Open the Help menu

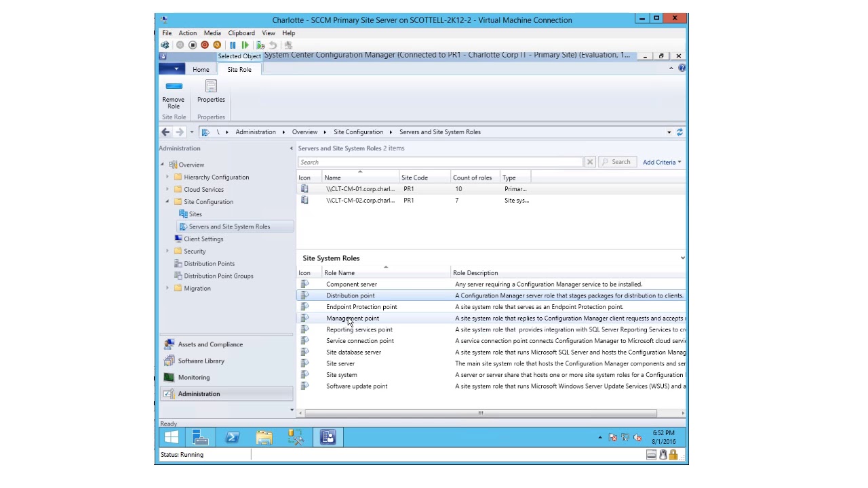click(x=288, y=33)
